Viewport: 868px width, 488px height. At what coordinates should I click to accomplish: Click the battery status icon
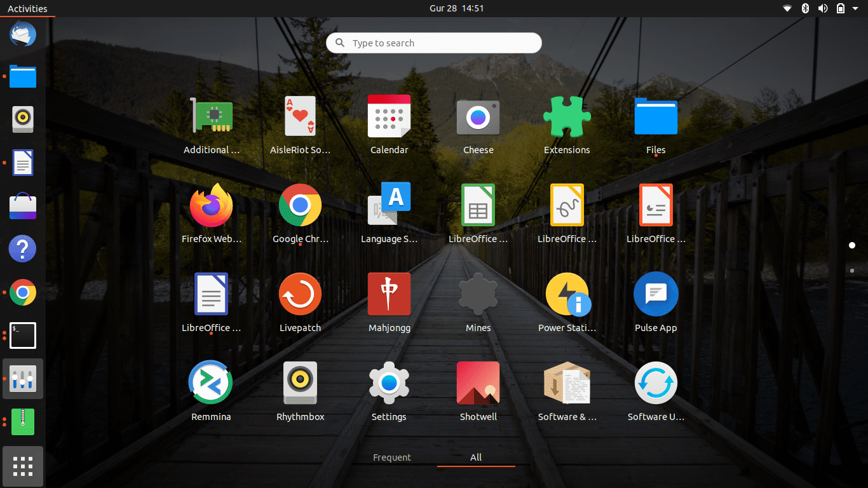[841, 8]
